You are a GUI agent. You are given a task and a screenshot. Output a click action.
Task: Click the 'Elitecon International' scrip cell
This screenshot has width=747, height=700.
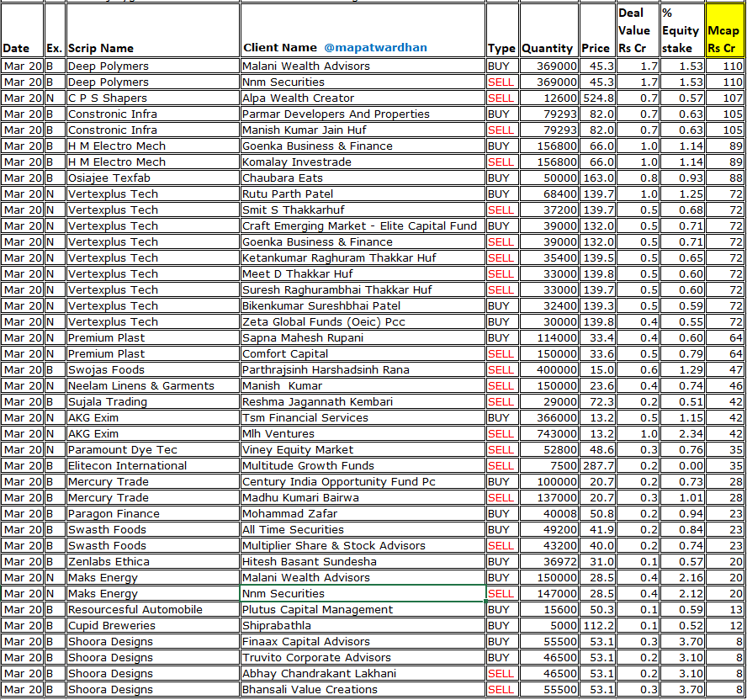pos(153,465)
